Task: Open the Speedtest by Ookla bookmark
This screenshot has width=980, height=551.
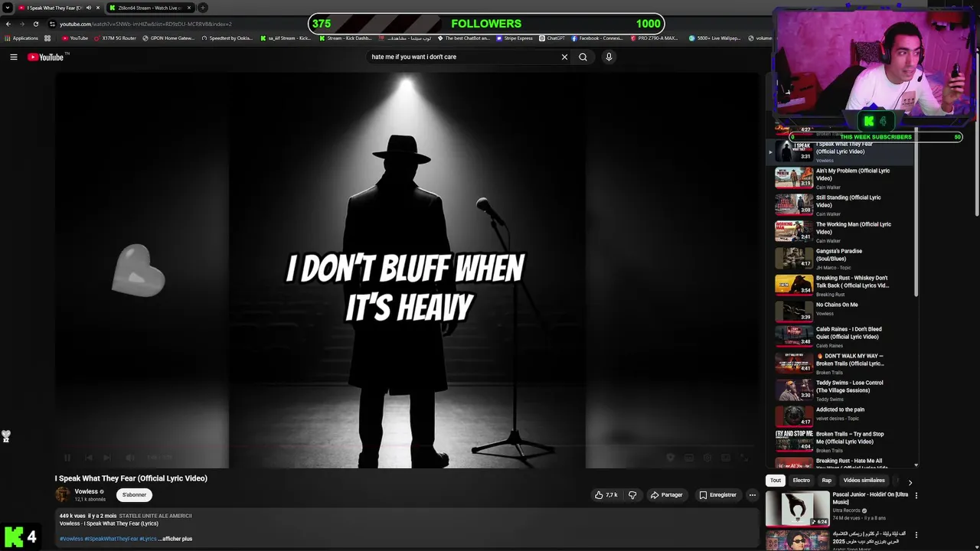Action: (227, 38)
